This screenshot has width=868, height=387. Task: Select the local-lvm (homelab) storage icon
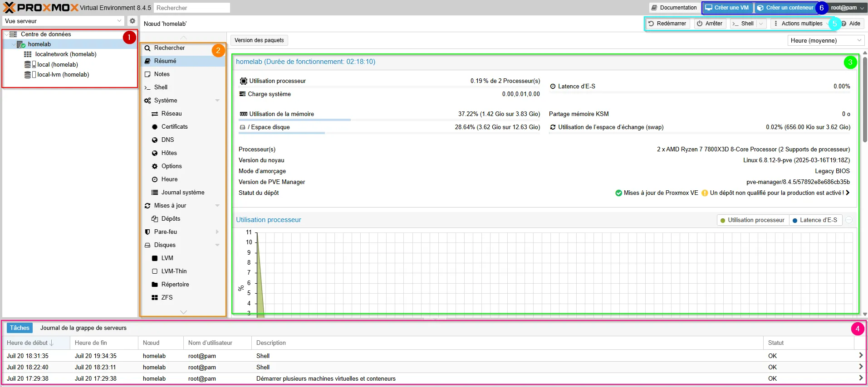(x=28, y=75)
